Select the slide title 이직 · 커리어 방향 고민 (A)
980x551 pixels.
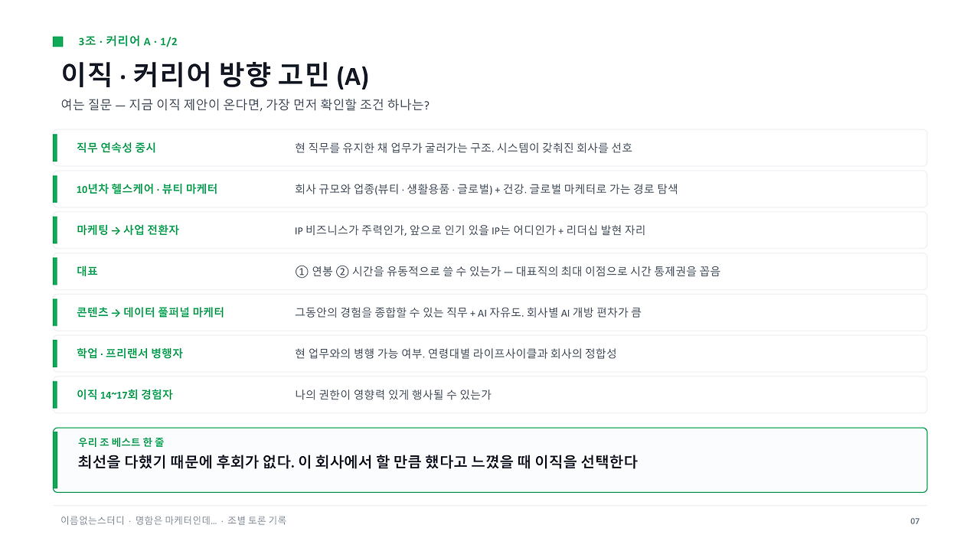coord(214,75)
